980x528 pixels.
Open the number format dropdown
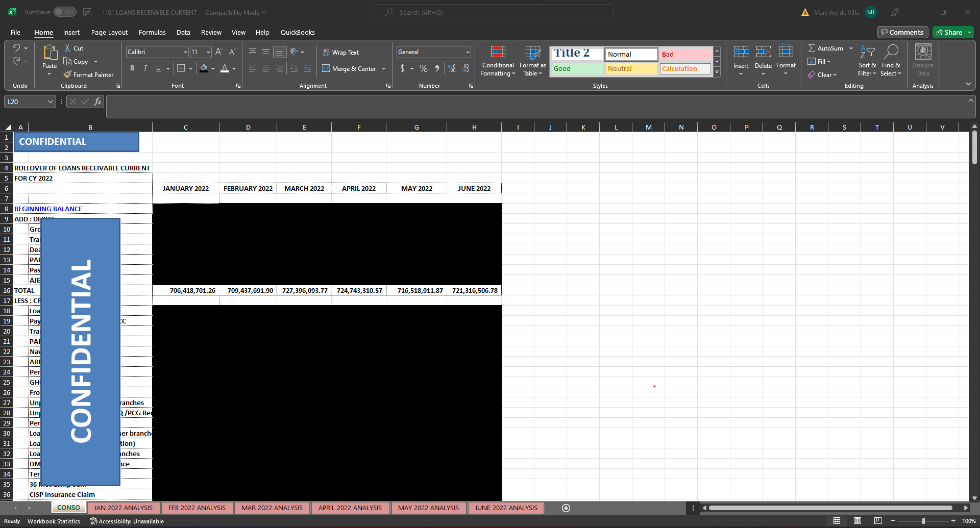click(x=468, y=52)
